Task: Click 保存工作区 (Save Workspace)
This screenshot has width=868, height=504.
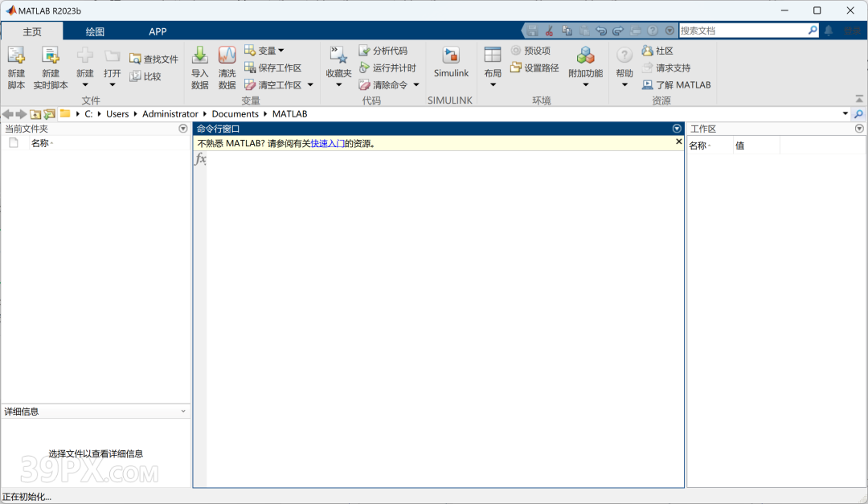Action: (273, 68)
